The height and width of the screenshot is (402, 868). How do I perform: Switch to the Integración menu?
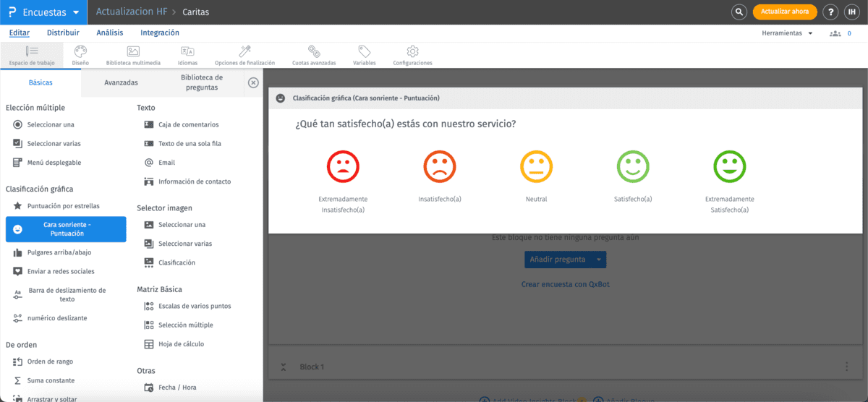(160, 33)
